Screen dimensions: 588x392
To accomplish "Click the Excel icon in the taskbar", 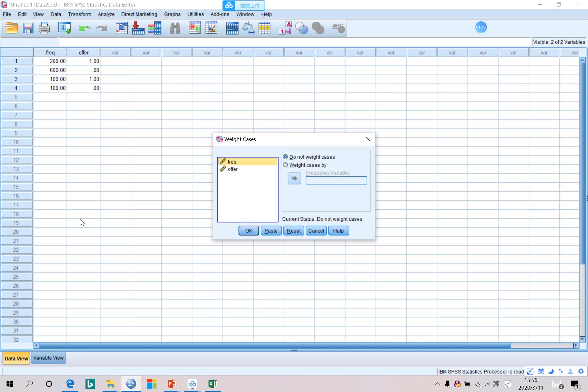I will [x=213, y=384].
